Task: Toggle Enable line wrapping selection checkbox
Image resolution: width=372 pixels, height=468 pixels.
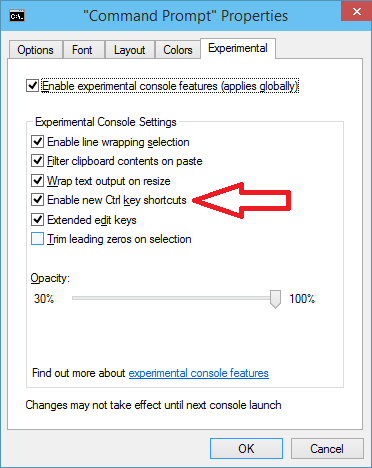Action: coord(37,142)
